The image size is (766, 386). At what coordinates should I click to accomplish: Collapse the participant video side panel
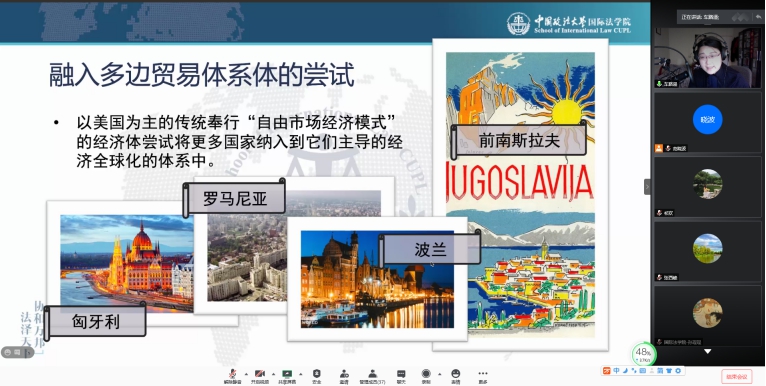point(647,187)
